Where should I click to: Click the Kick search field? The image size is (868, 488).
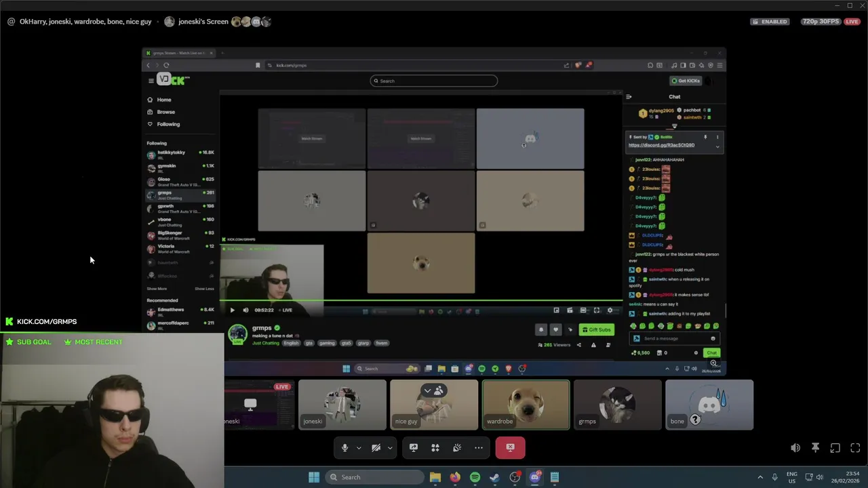434,81
